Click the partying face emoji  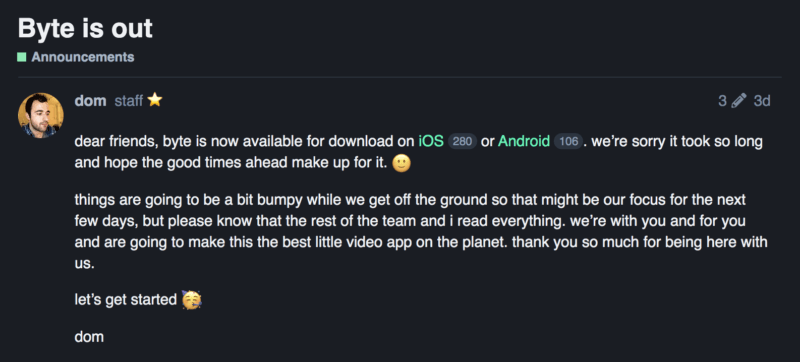click(192, 299)
